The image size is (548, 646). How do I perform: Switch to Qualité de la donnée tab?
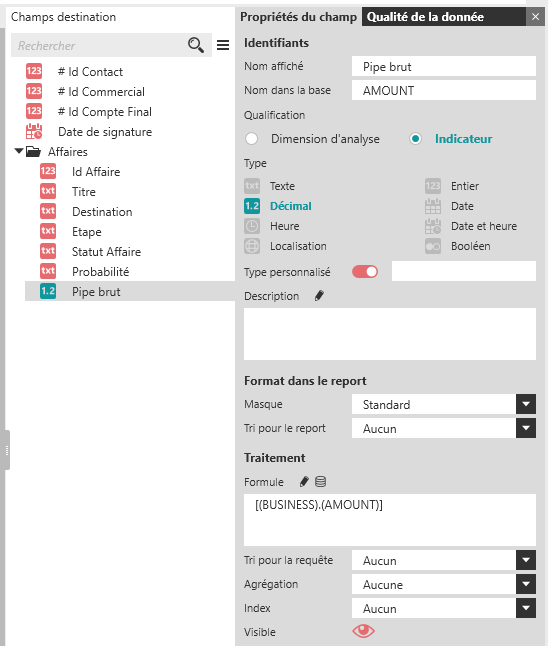point(444,17)
